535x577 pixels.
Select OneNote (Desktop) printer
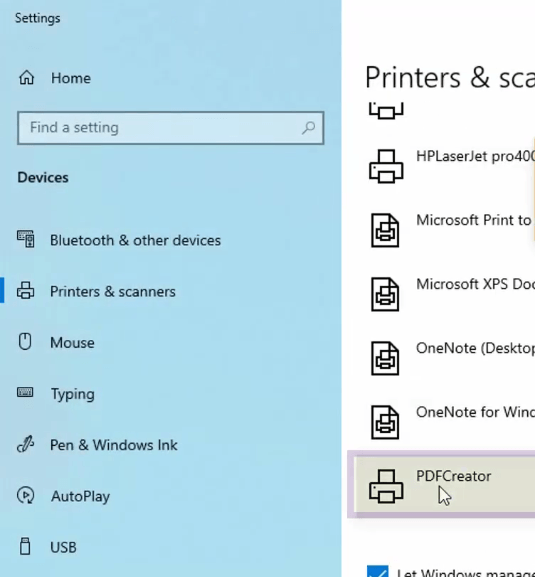coord(475,348)
